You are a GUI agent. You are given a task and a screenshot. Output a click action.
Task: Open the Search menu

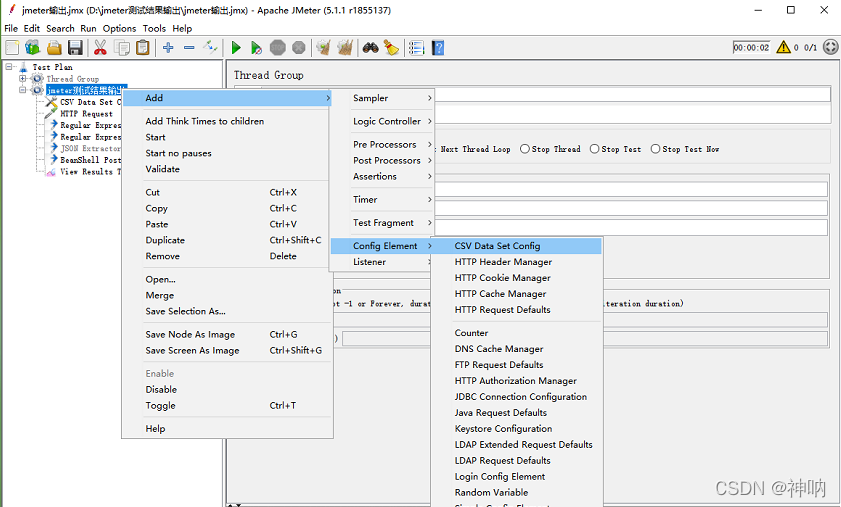click(x=60, y=28)
